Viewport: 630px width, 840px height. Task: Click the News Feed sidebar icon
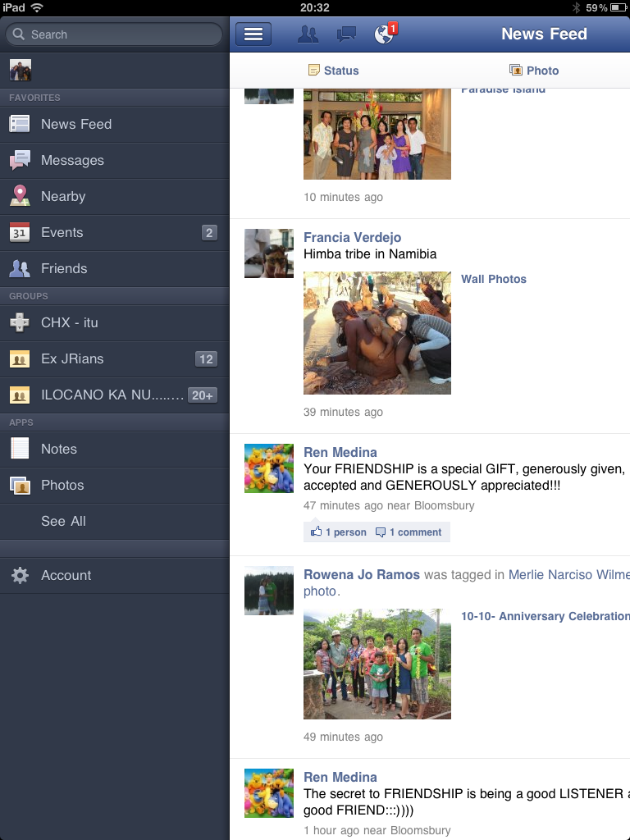tap(20, 125)
